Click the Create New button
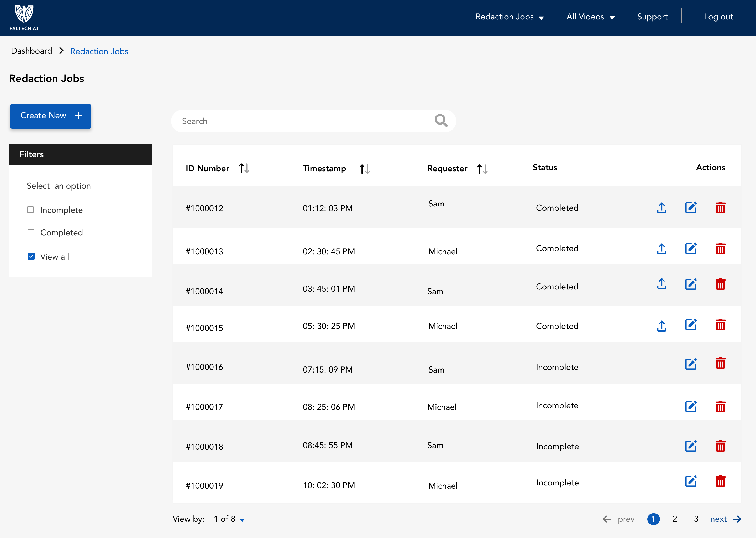This screenshot has height=538, width=756. click(x=51, y=116)
